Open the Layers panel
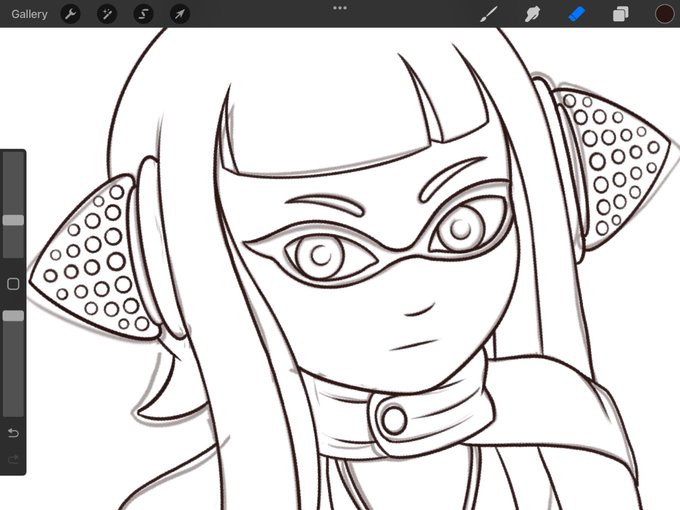The height and width of the screenshot is (510, 680). (x=621, y=14)
